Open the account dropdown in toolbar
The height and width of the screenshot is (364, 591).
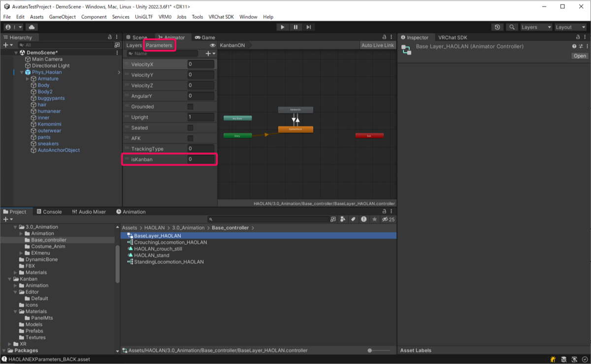(13, 27)
